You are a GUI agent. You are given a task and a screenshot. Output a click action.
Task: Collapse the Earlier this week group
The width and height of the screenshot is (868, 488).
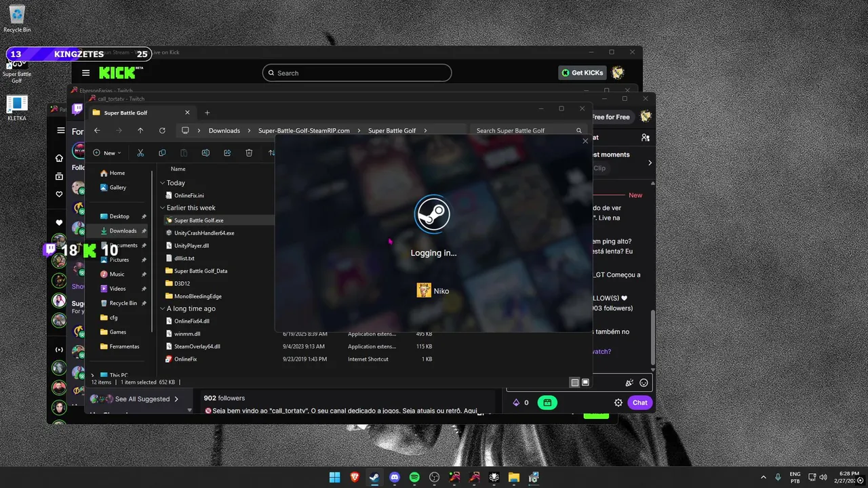[163, 208]
